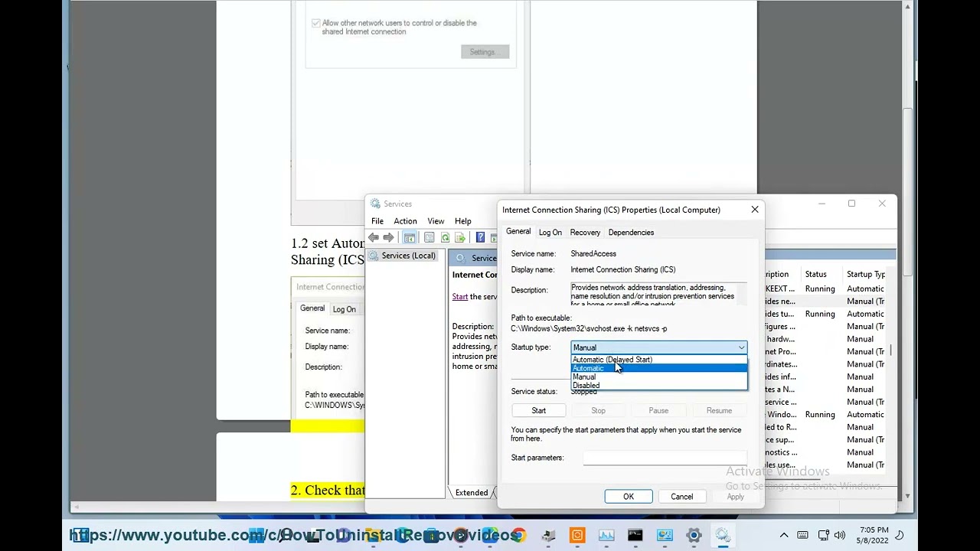The image size is (980, 551).
Task: Click the Start parameters input field
Action: coord(665,458)
